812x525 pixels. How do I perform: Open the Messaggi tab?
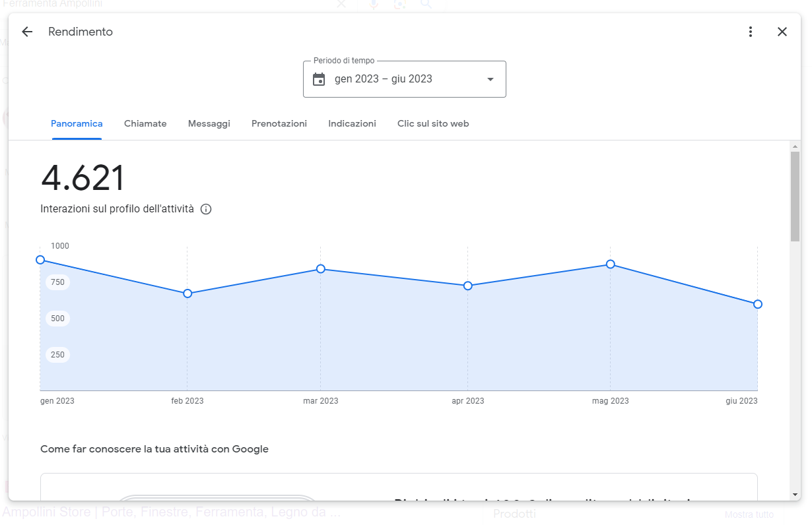(x=209, y=123)
